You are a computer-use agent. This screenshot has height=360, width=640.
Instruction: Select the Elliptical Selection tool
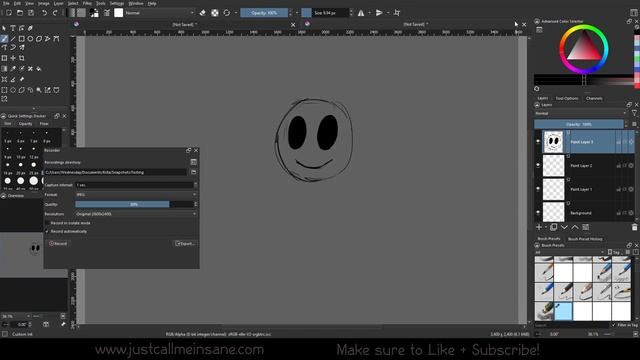pyautogui.click(x=13, y=90)
